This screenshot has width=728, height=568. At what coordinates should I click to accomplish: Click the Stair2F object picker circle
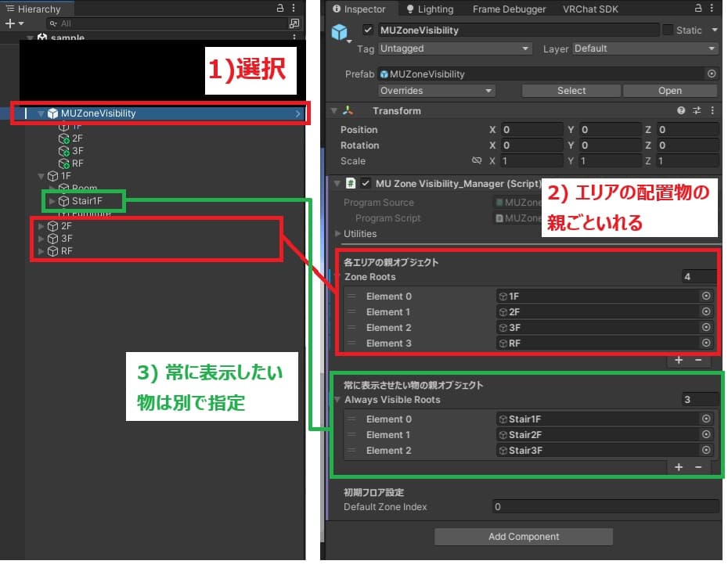[706, 435]
